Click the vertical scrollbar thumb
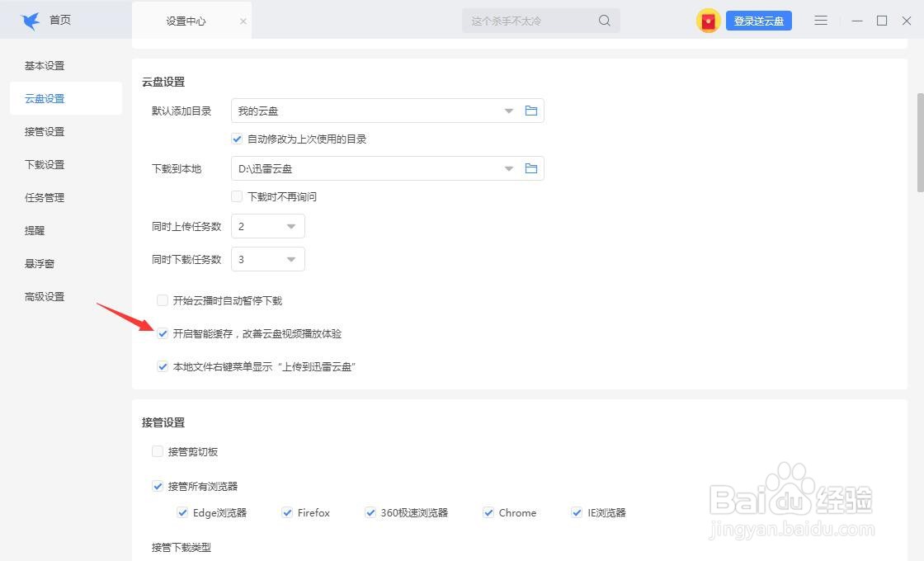The width and height of the screenshot is (924, 561). [921, 143]
